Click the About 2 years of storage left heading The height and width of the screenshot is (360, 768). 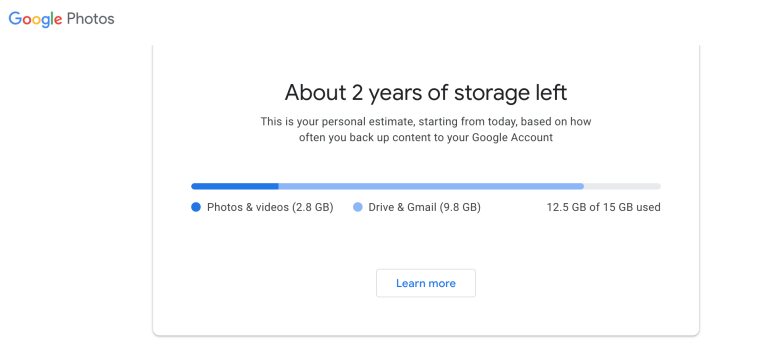[426, 93]
